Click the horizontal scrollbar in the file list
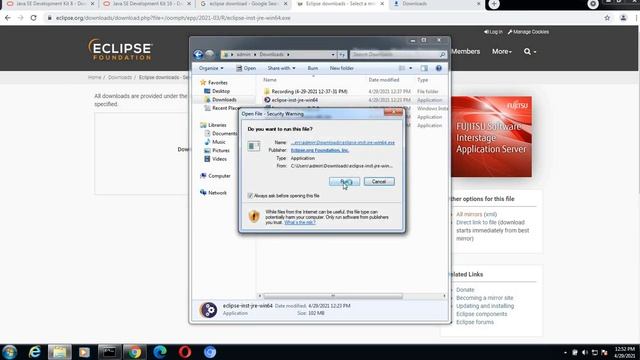The width and height of the screenshot is (640, 360). point(333,296)
